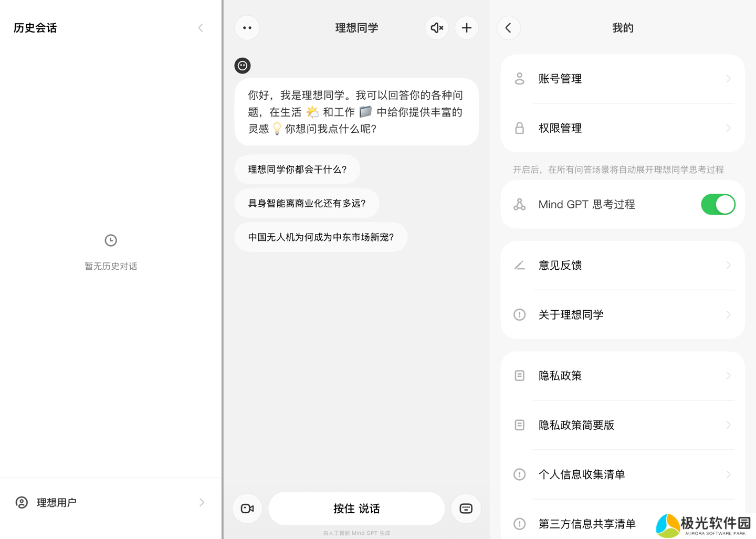Viewport: 756px width, 539px height.
Task: Start a new chat with the plus icon
Action: click(x=467, y=28)
